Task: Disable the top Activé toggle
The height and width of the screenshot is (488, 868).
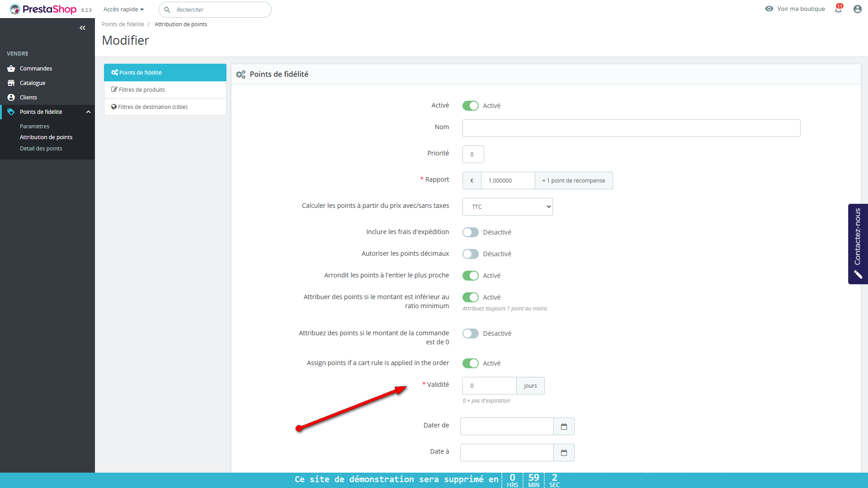Action: 470,106
